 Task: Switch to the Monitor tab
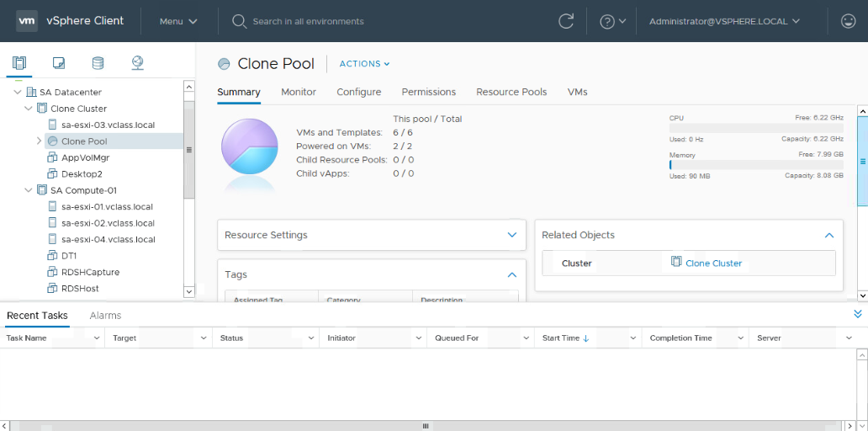coord(299,92)
